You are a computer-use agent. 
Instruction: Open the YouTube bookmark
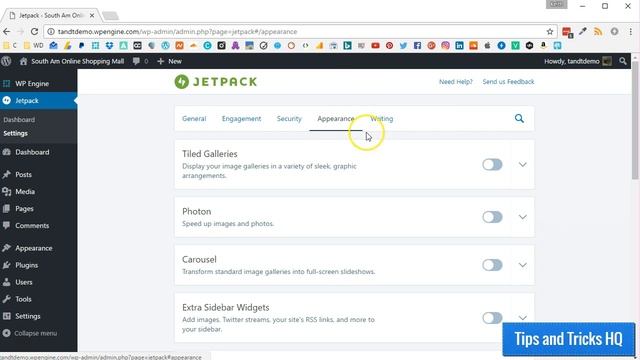click(376, 46)
